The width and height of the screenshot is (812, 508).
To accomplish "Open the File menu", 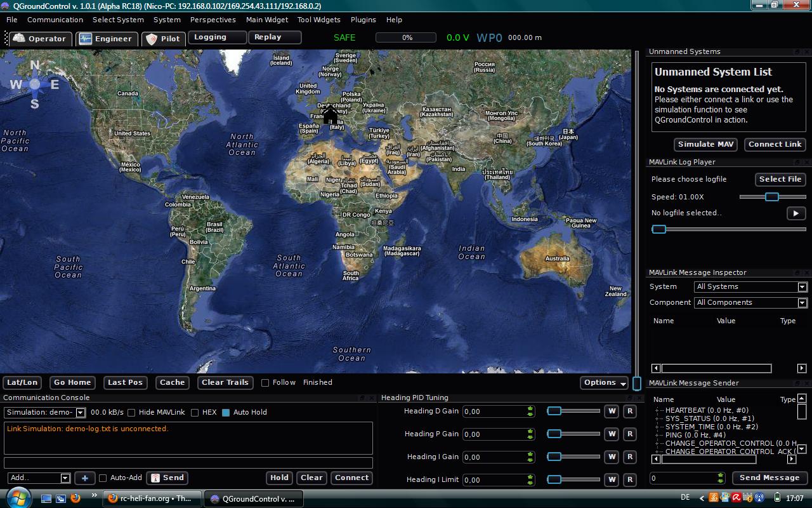I will (x=12, y=20).
